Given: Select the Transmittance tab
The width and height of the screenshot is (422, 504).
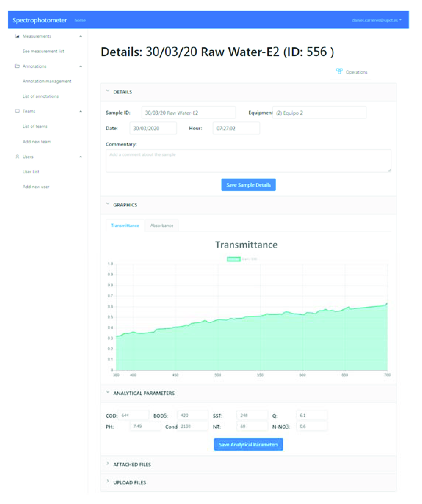Looking at the screenshot, I should pos(125,225).
